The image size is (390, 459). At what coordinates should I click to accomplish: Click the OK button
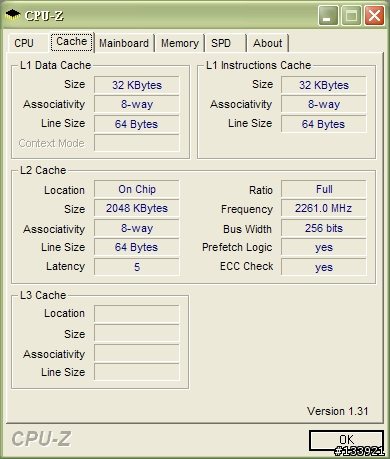347,440
